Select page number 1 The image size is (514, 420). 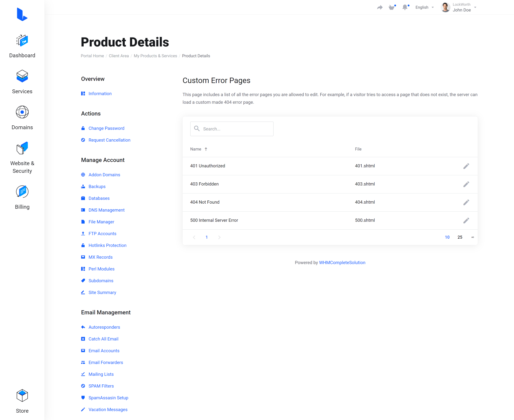[207, 237]
